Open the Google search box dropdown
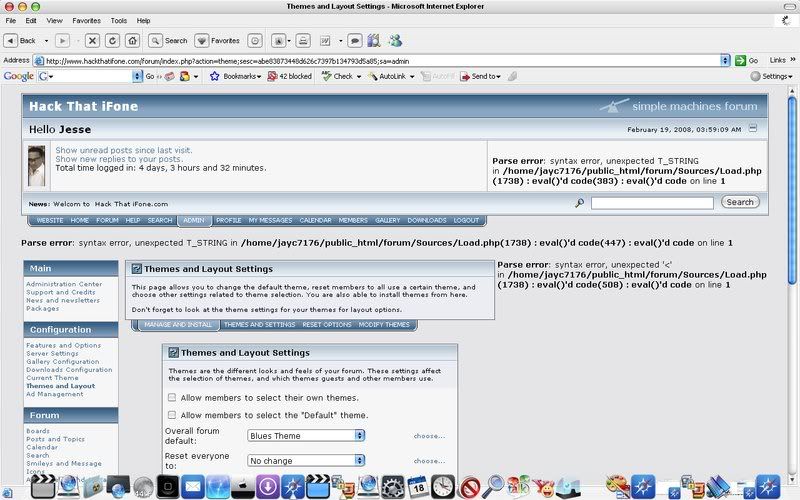The width and height of the screenshot is (800, 500). 137,77
